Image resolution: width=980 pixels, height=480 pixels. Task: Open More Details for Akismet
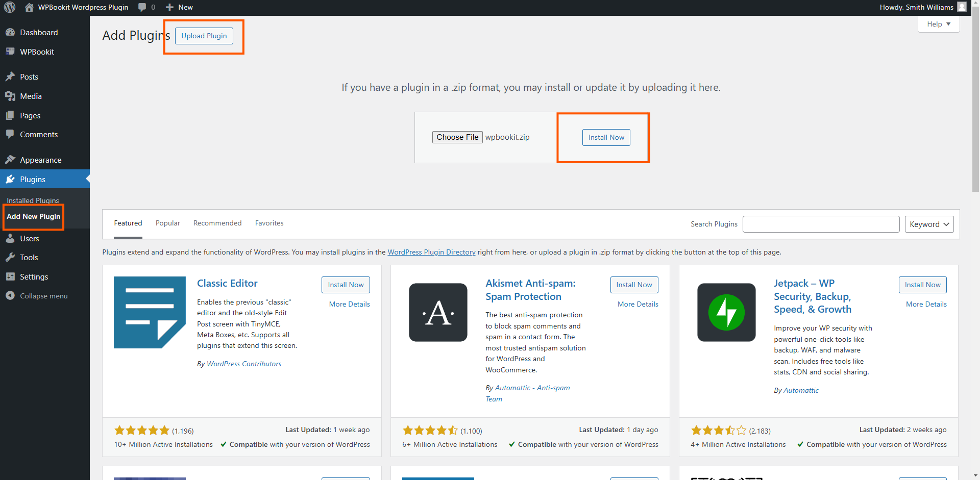pyautogui.click(x=638, y=304)
